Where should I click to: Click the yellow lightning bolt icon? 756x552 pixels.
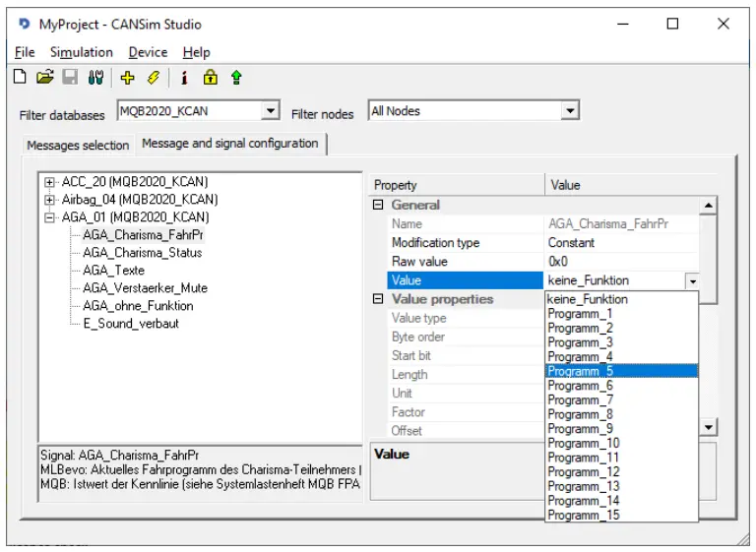153,78
